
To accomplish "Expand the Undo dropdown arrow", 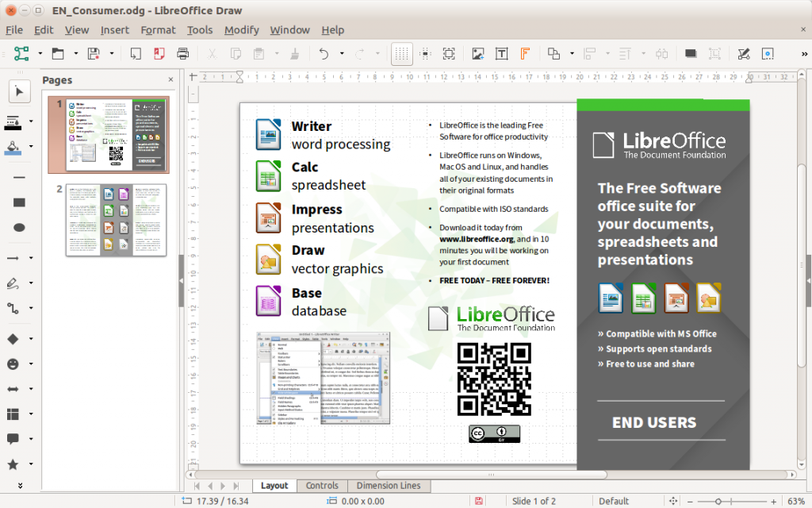I will (x=341, y=53).
